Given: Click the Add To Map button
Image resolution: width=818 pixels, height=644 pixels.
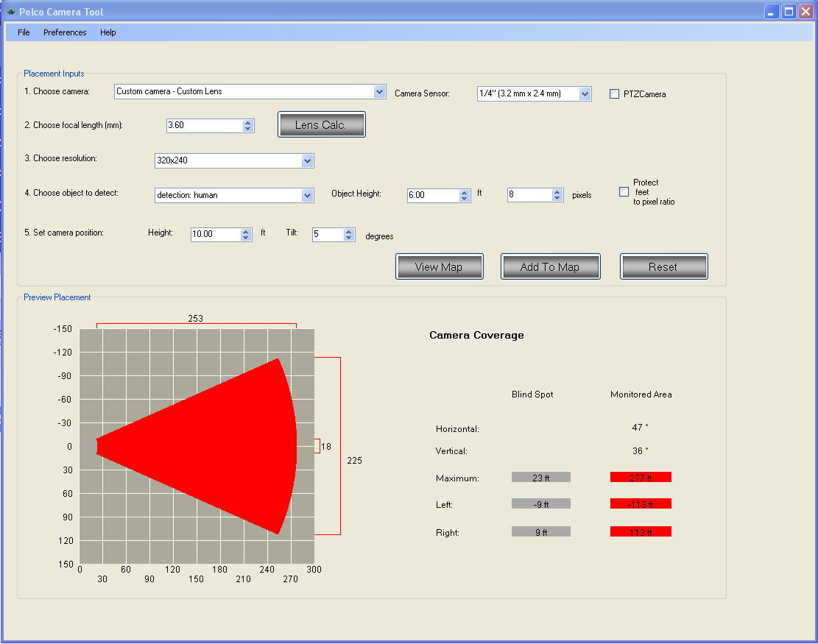Looking at the screenshot, I should click(550, 266).
